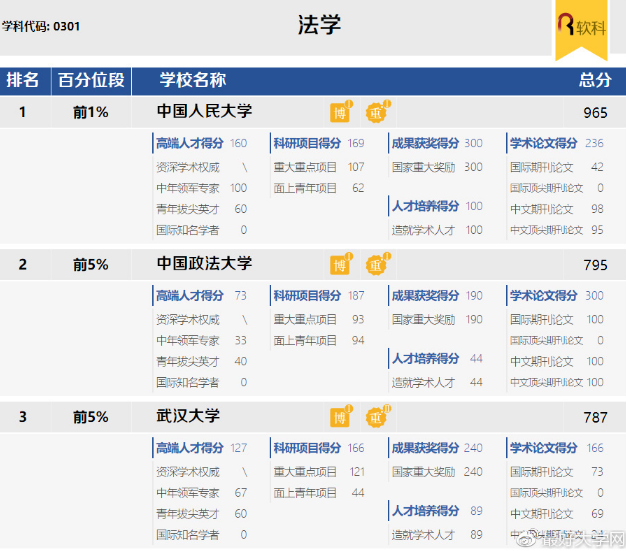Click 国家重大奖励 240 row
This screenshot has height=551, width=626.
pyautogui.click(x=437, y=472)
